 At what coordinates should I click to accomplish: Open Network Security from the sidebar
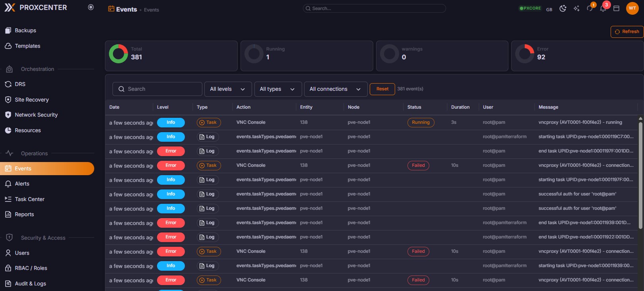pos(36,115)
